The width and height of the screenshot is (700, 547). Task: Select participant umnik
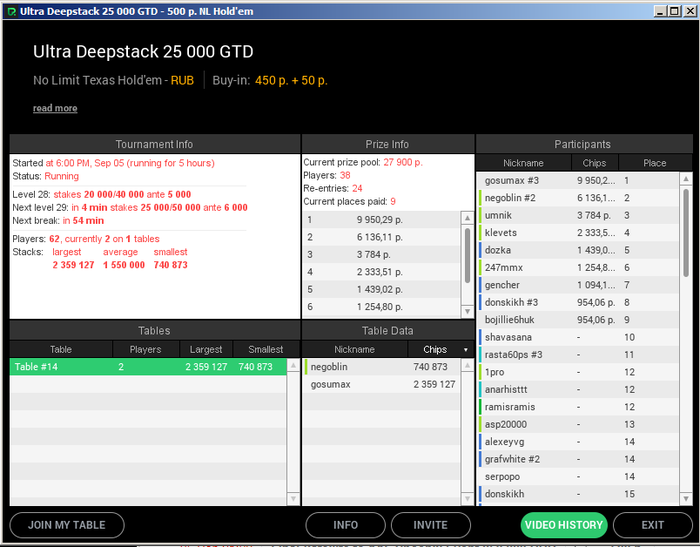pos(579,215)
